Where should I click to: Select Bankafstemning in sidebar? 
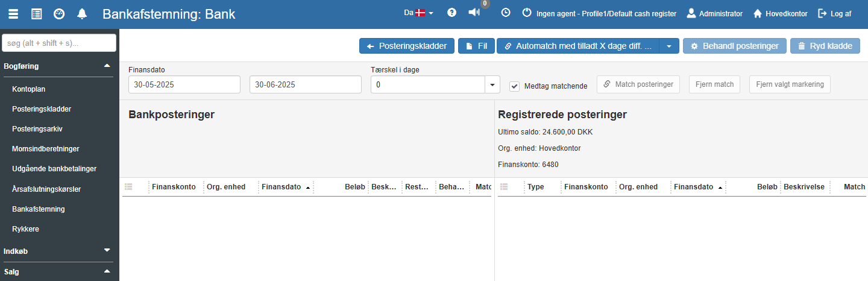(x=39, y=209)
